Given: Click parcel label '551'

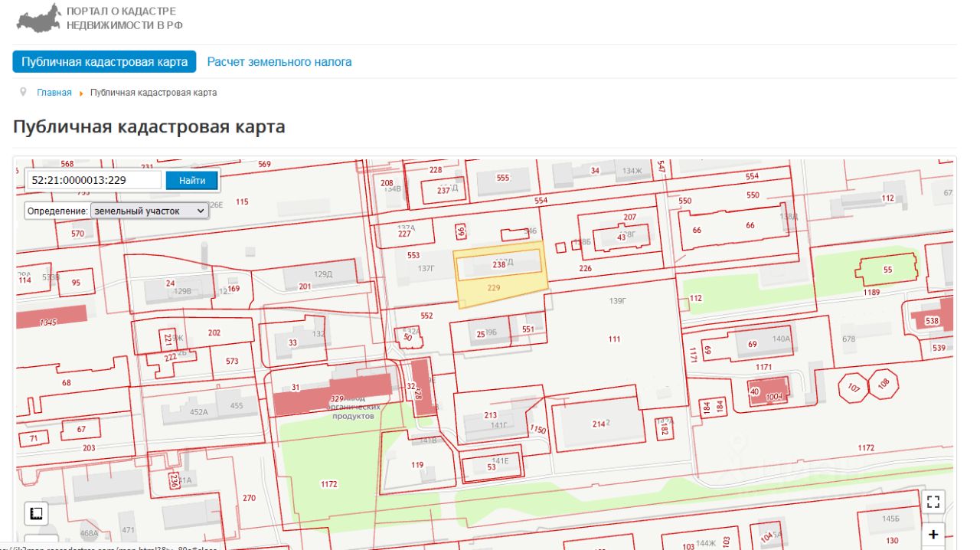Looking at the screenshot, I should click(x=528, y=329).
